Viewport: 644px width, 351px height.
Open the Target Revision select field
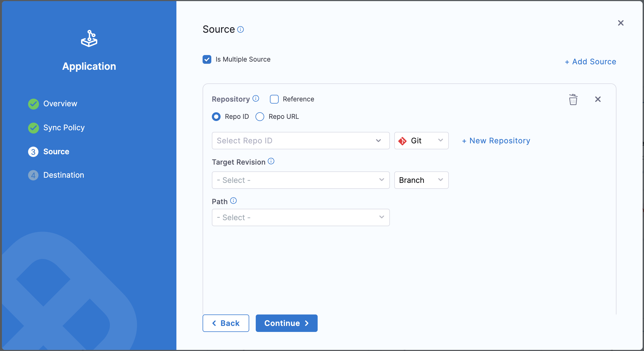pos(301,180)
